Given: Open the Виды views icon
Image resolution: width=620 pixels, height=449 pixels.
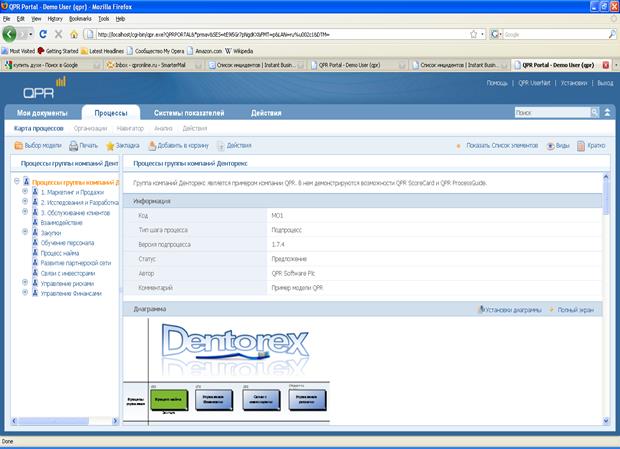Looking at the screenshot, I should 550,146.
